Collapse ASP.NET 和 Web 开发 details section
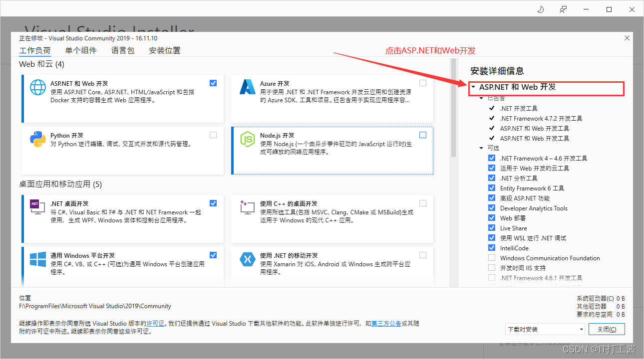This screenshot has width=644, height=359. [473, 87]
